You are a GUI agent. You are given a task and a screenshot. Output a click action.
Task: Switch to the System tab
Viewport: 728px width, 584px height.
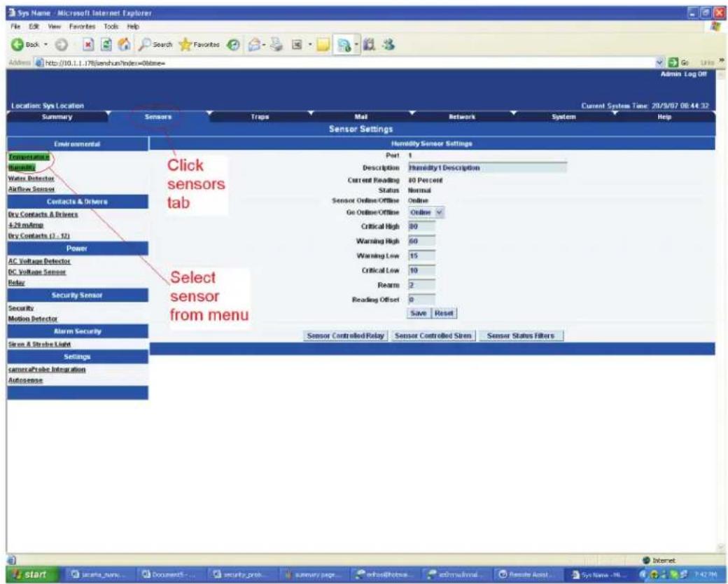point(563,117)
